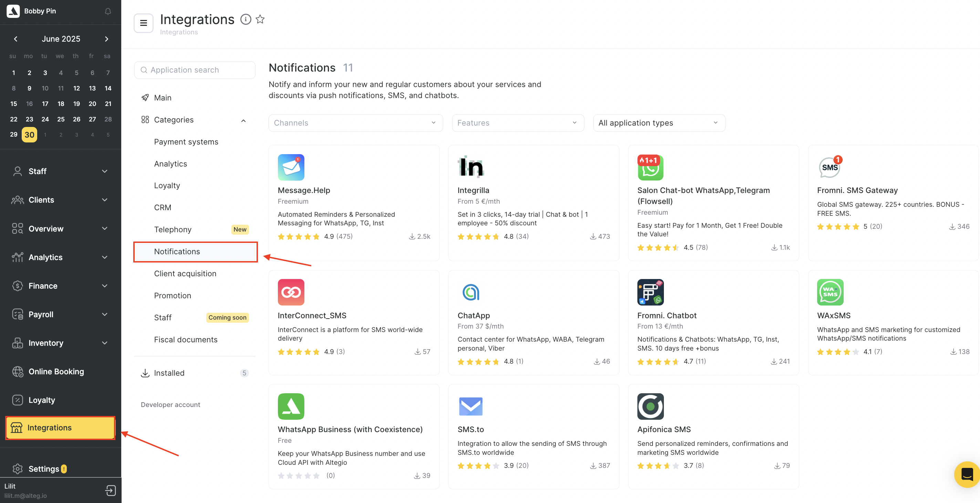Open the WAxSMS app icon
The image size is (980, 503).
point(830,292)
